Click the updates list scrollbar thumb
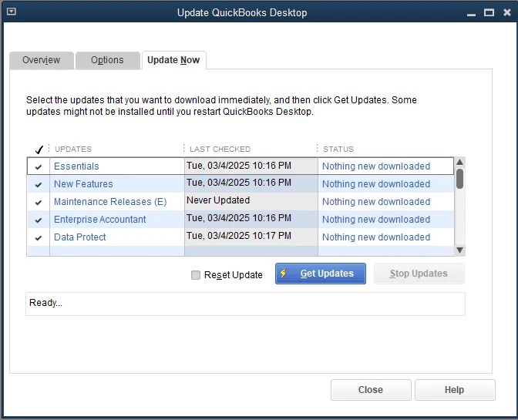518x420 pixels. [459, 179]
